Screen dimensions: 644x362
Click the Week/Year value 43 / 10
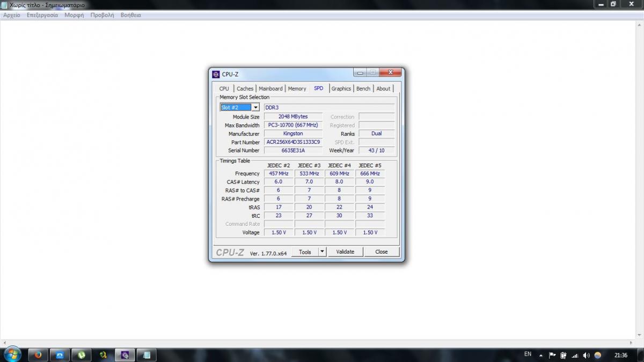(x=377, y=151)
